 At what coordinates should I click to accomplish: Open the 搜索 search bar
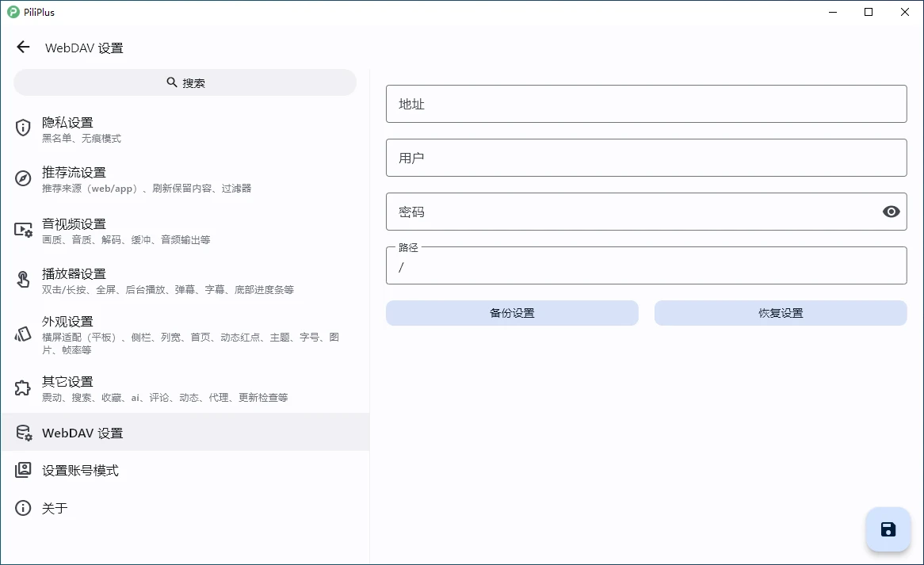(185, 82)
